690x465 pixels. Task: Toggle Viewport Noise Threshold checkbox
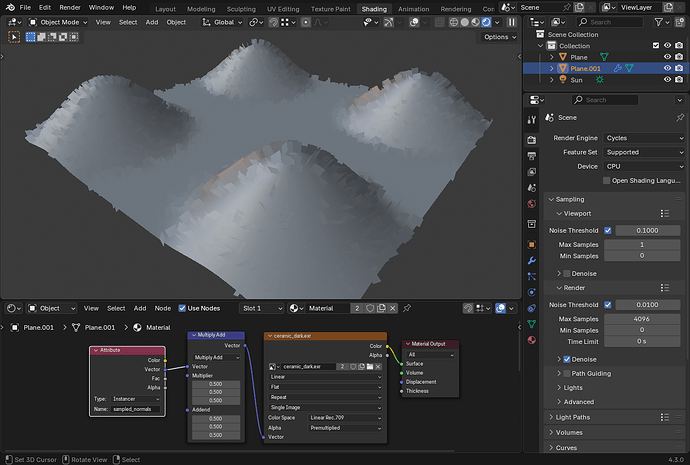click(608, 231)
